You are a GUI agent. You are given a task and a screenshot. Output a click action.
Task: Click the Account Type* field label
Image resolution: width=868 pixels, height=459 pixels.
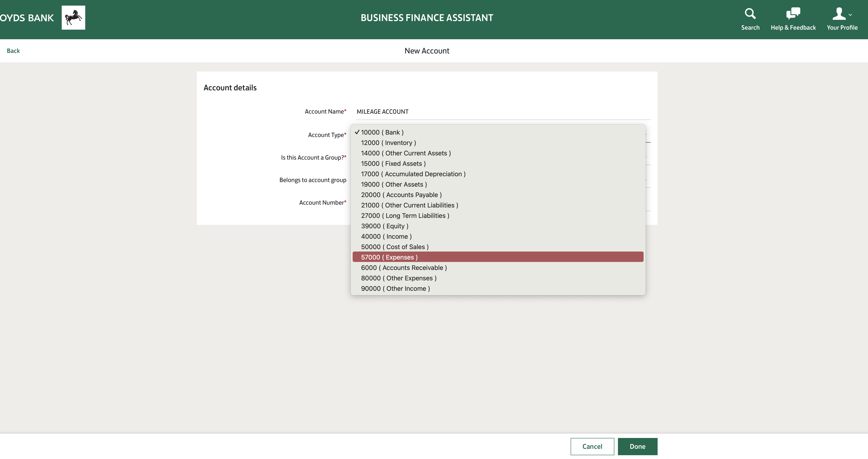click(x=327, y=135)
